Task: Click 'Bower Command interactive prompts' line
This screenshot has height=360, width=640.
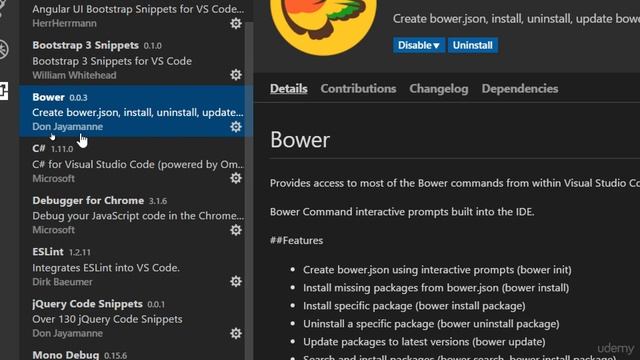Action: pos(402,212)
